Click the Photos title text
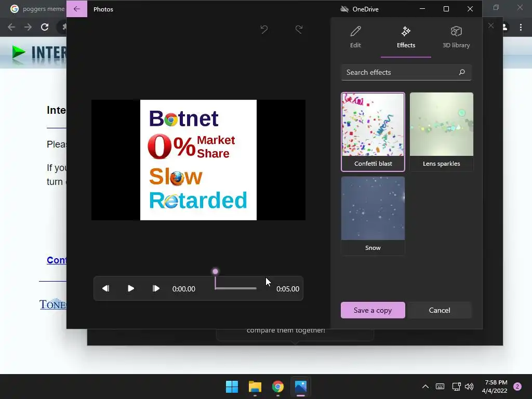This screenshot has width=532, height=399. click(103, 9)
